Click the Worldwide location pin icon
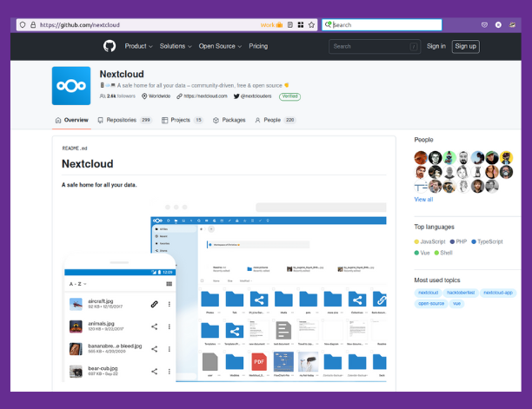 (x=144, y=96)
